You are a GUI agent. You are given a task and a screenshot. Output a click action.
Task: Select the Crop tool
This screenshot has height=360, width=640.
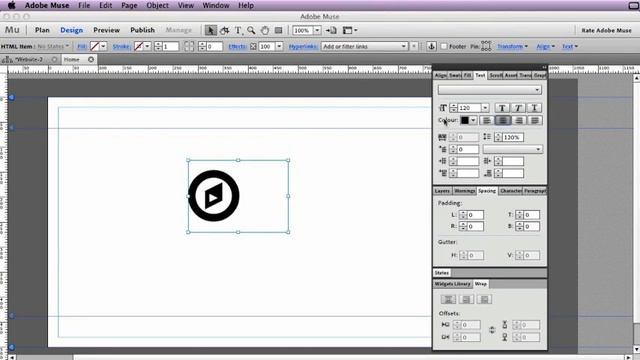pos(224,30)
